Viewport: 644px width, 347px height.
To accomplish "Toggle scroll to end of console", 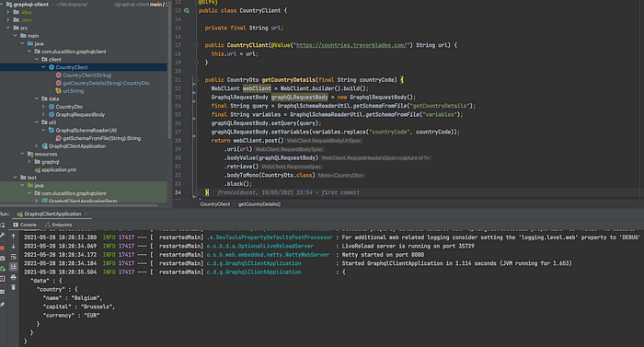I will (13, 267).
